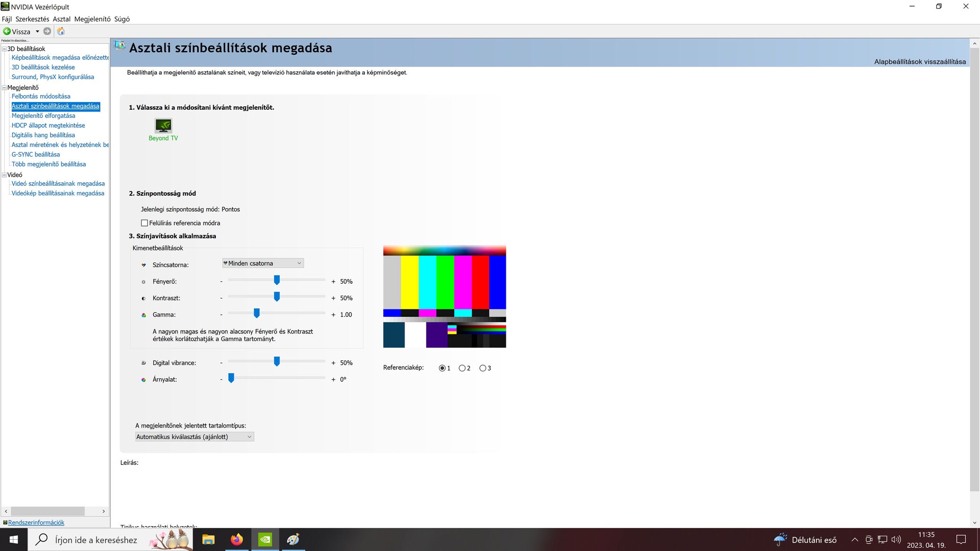This screenshot has height=551, width=980.
Task: Open the notification center icon
Action: click(x=961, y=540)
